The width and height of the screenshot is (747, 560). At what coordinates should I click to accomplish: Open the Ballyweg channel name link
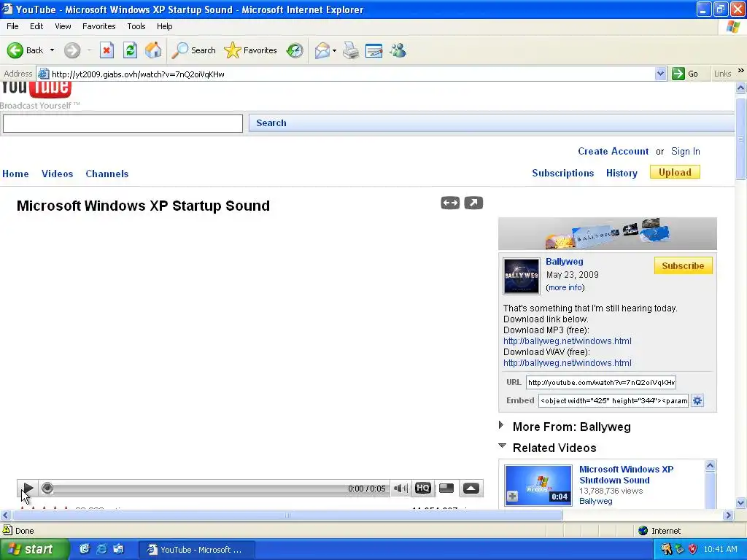click(x=565, y=262)
